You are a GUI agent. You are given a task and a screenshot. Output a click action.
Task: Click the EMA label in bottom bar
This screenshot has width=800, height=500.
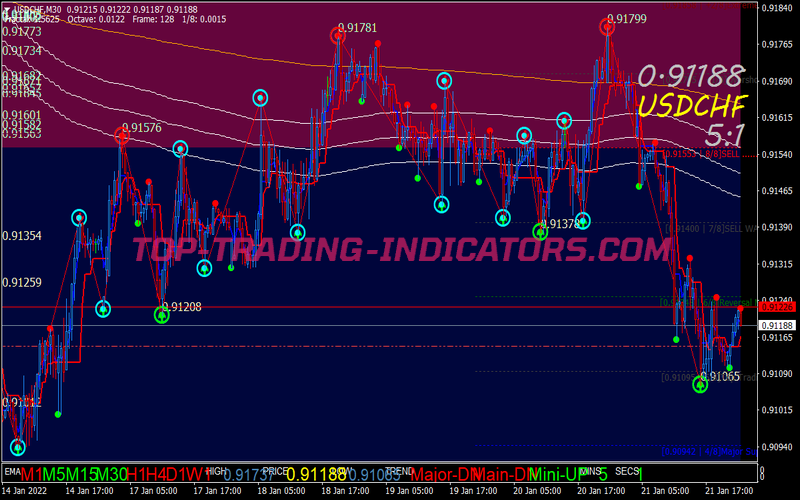pos(12,472)
